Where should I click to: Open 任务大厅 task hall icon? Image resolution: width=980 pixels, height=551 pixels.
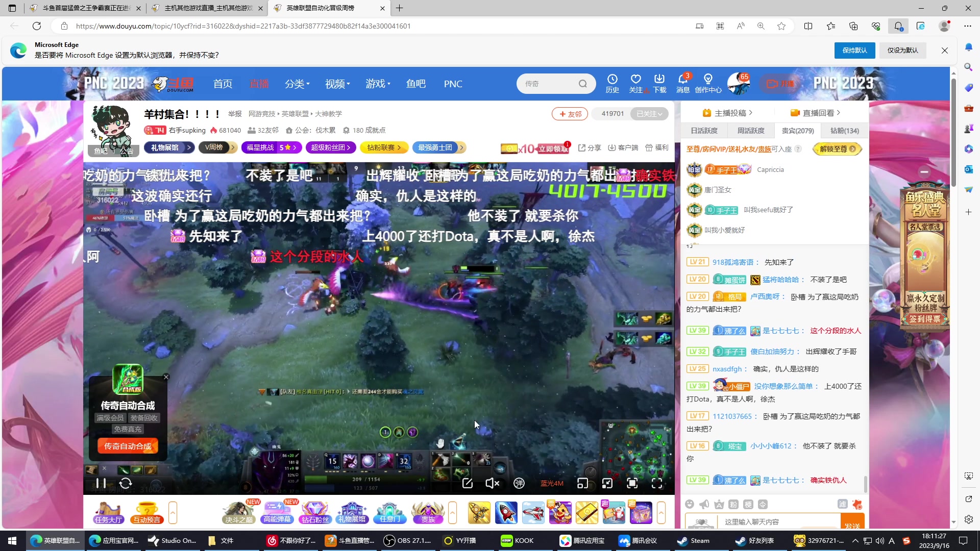point(108,513)
